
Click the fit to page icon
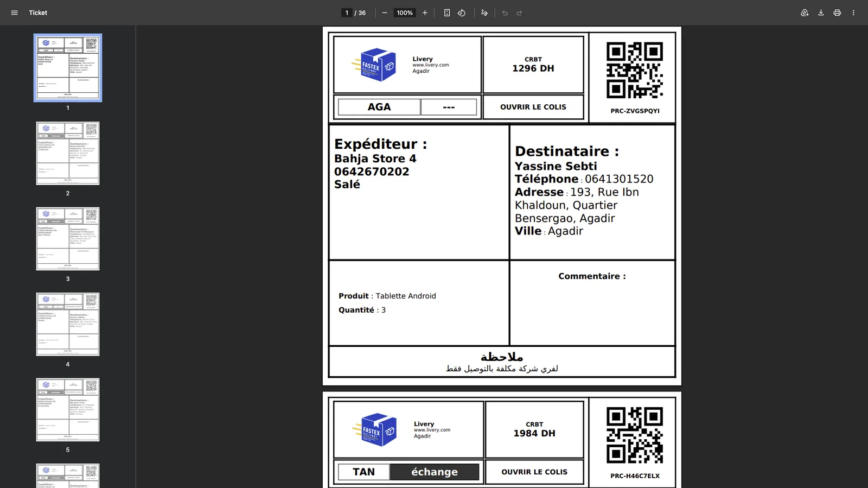point(447,12)
